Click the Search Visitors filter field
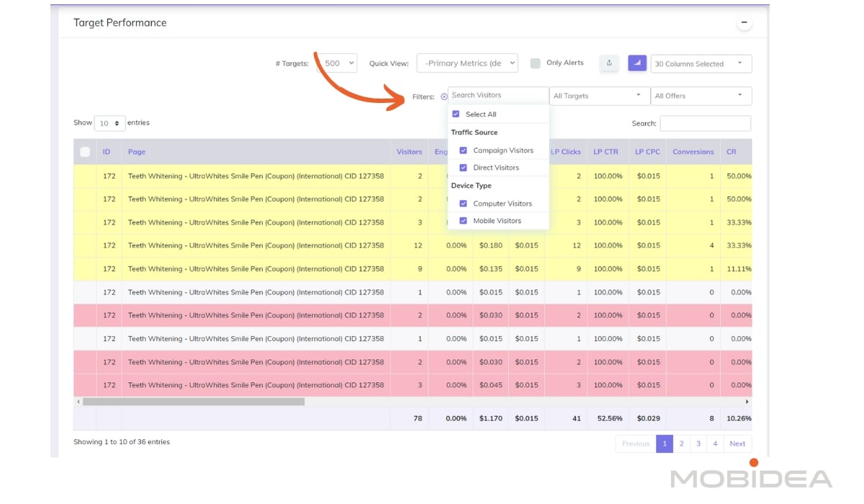 [498, 95]
